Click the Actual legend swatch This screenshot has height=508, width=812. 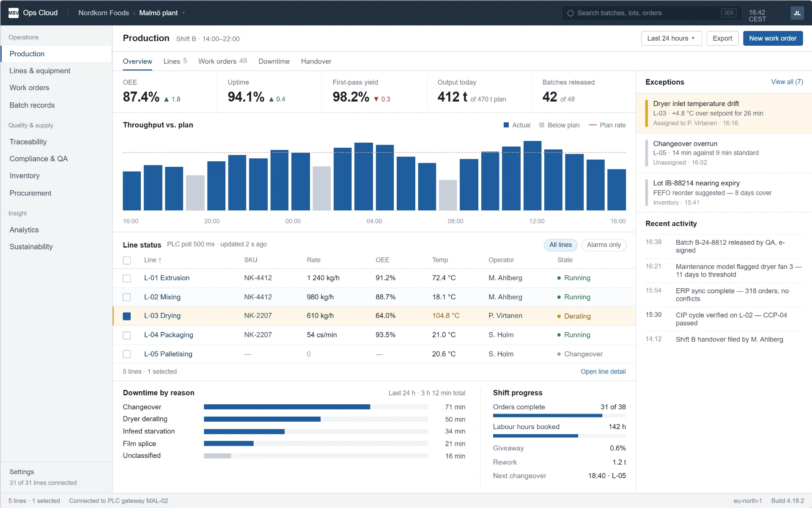pyautogui.click(x=506, y=125)
